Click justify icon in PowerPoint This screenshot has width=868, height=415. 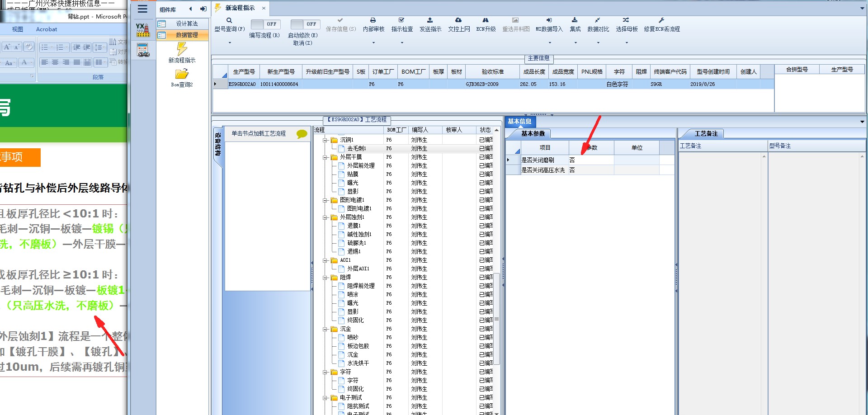(77, 62)
